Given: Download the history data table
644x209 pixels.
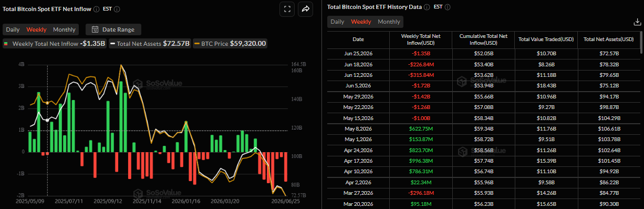Looking at the screenshot, I should click(637, 22).
